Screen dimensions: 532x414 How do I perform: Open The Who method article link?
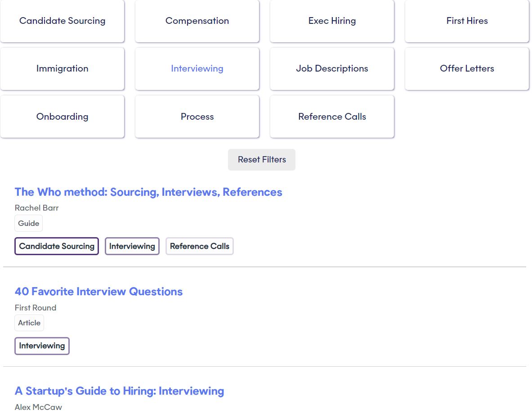coord(148,192)
